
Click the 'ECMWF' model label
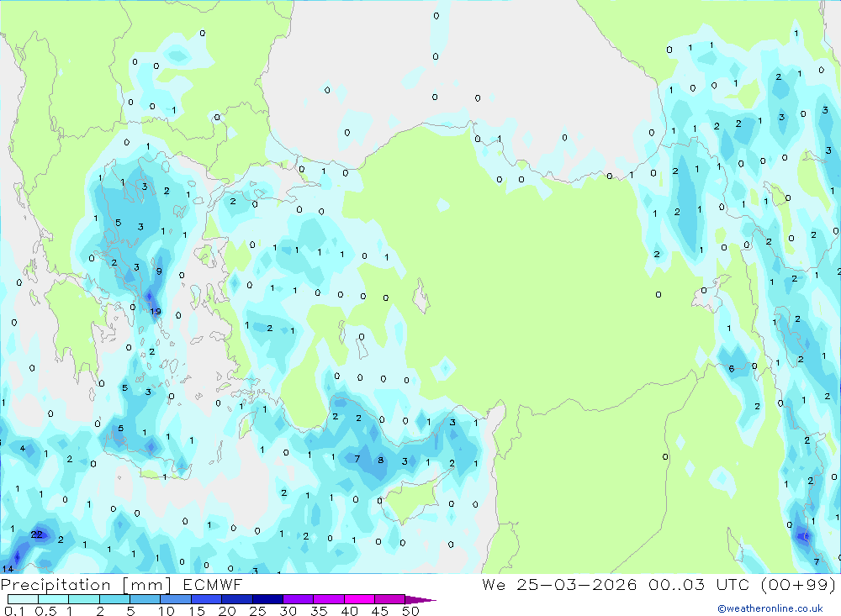[x=213, y=585]
